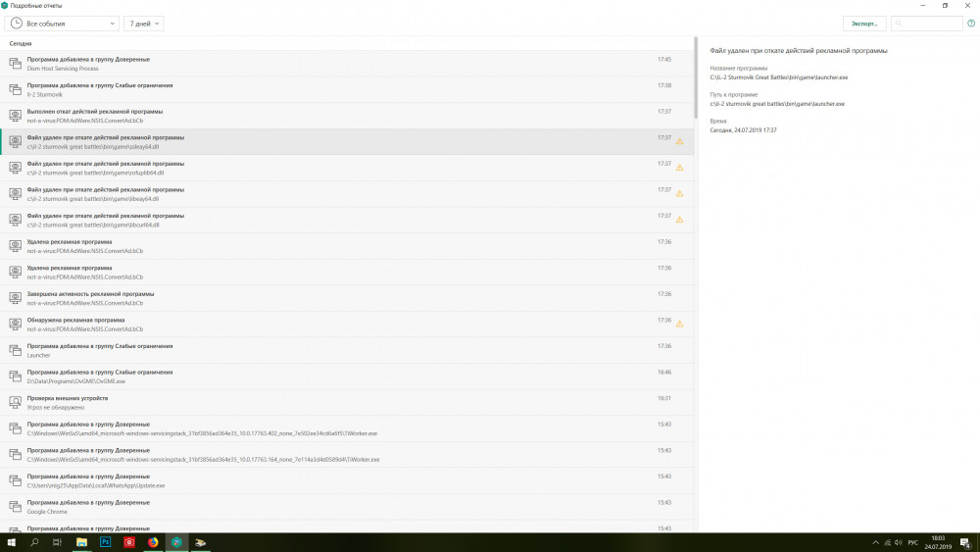This screenshot has width=980, height=552.
Task: Open the notifications action center
Action: pyautogui.click(x=965, y=542)
